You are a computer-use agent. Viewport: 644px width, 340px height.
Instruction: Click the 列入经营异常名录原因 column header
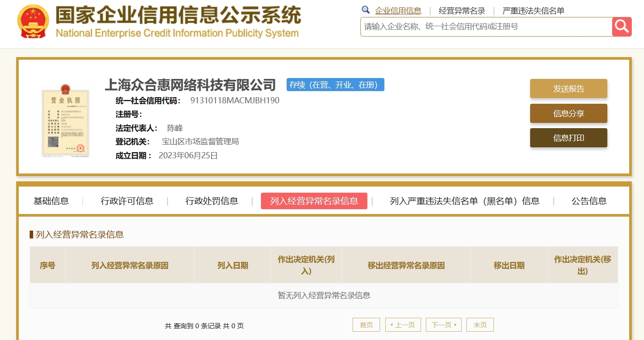coord(130,265)
